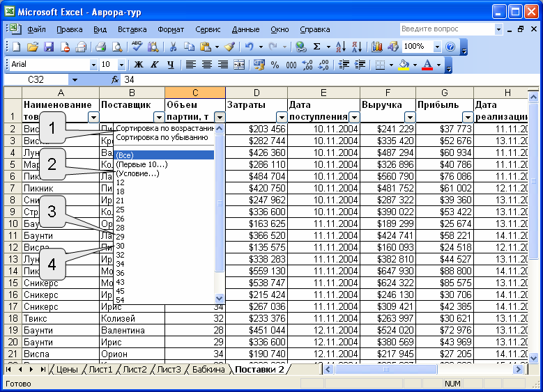Open the Вставка menu

click(x=132, y=29)
